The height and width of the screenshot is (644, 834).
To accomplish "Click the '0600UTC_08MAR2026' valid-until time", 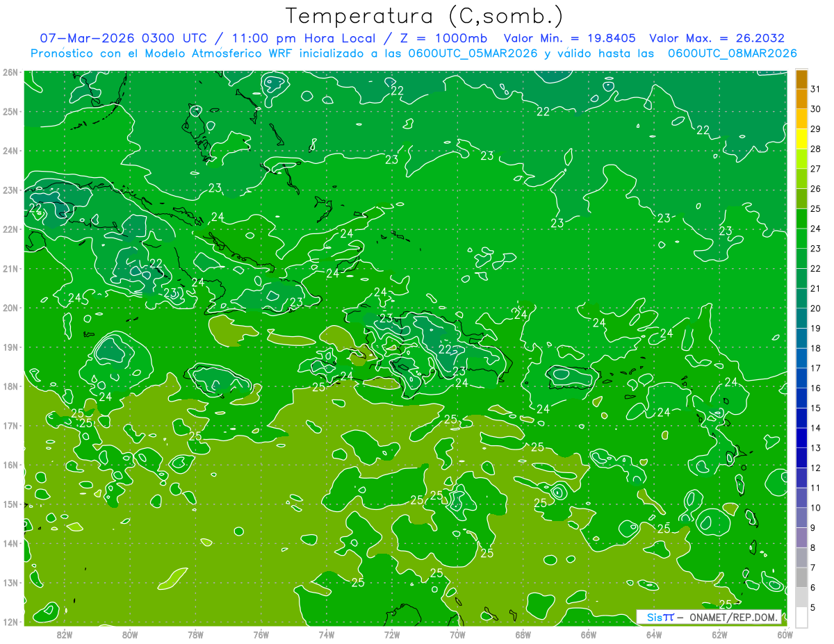I will [732, 53].
